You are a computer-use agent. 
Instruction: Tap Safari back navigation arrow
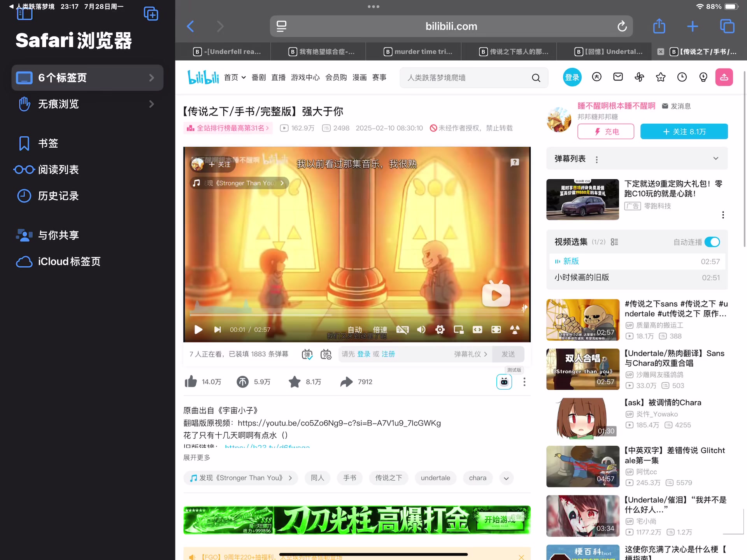point(190,26)
